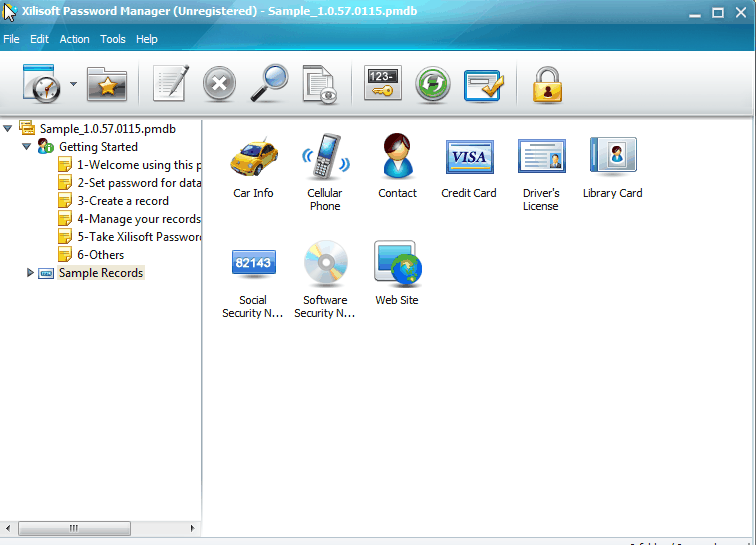Click the favorites folder star icon
The height and width of the screenshot is (545, 756).
(x=107, y=84)
